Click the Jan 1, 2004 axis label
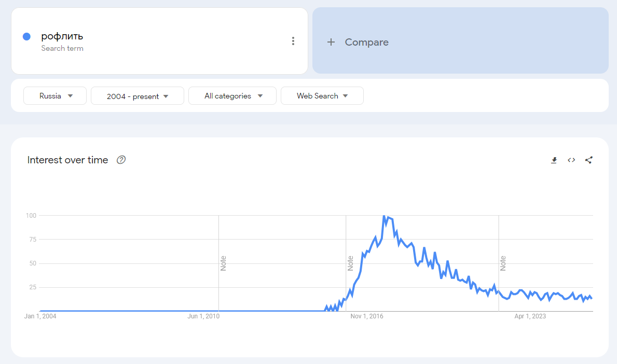Viewport: 617px width, 364px height. coord(40,316)
